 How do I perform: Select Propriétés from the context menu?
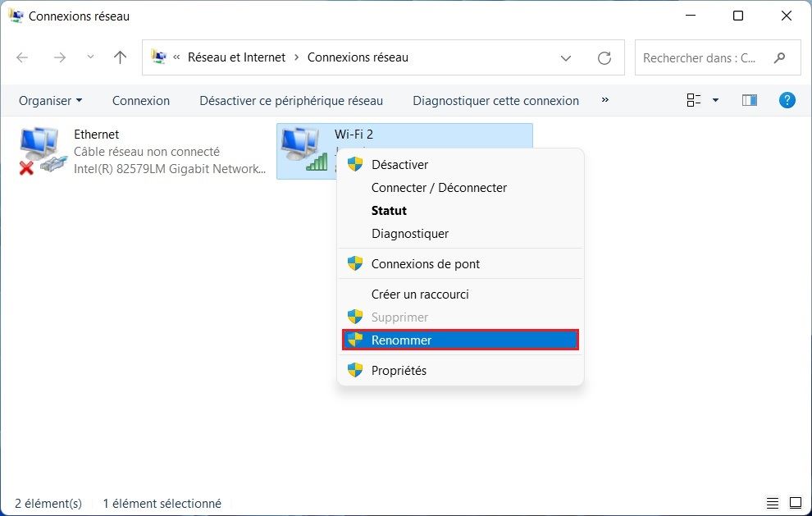(399, 370)
